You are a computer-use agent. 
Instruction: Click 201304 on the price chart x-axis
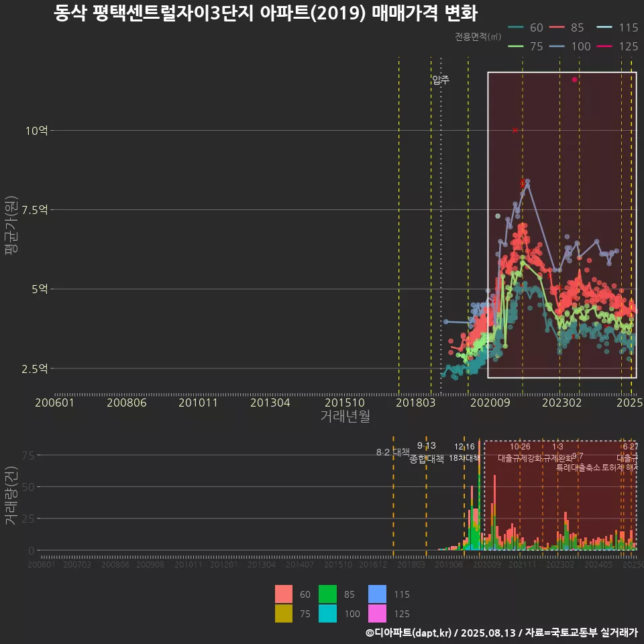tap(270, 402)
